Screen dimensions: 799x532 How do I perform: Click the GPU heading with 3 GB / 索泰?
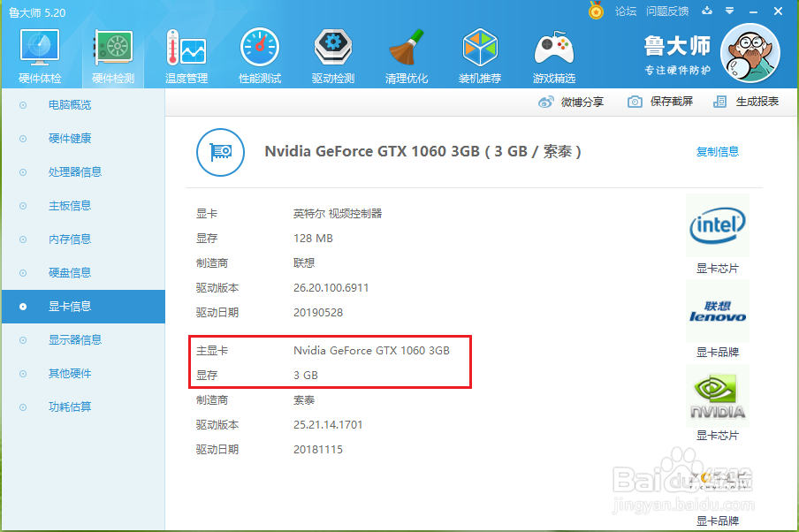422,152
